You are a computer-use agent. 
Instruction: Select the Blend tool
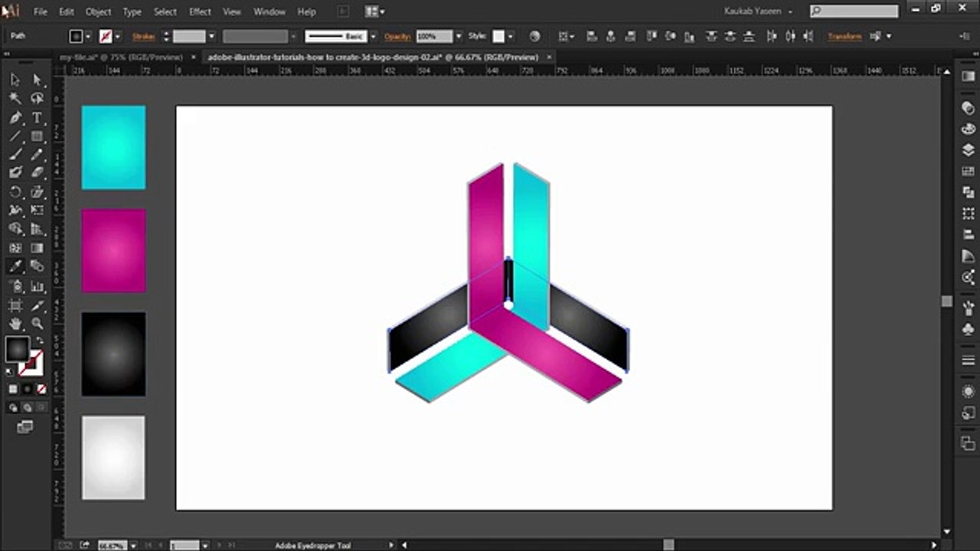[x=37, y=267]
